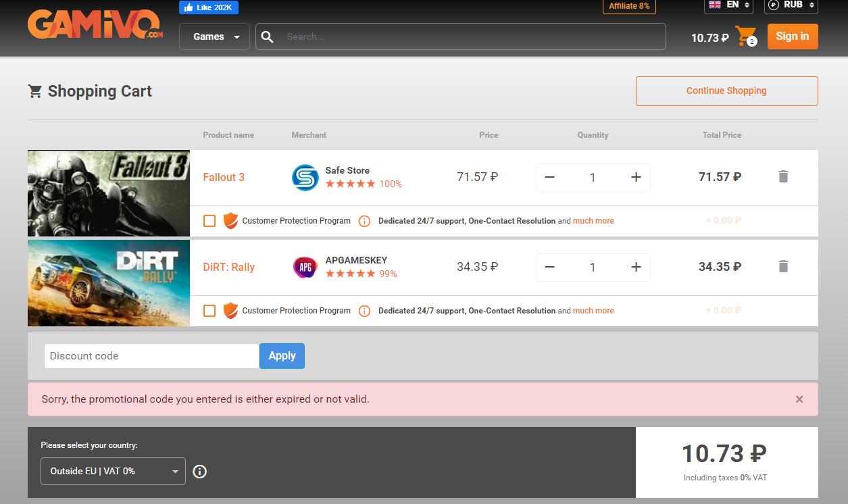This screenshot has width=848, height=504.
Task: Increase DiRT: Rally quantity with plus
Action: 636,267
